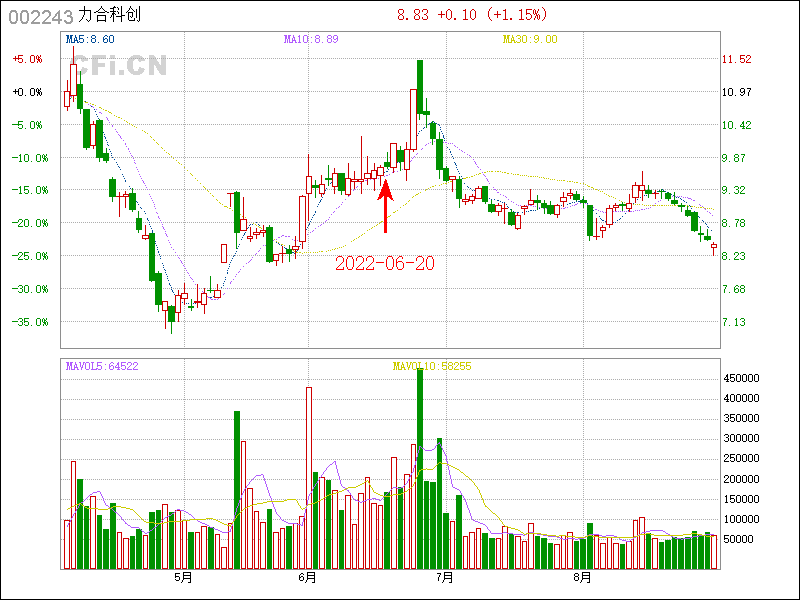Select the MA10:8.89 indicator label
This screenshot has height=600, width=800.
click(x=311, y=39)
